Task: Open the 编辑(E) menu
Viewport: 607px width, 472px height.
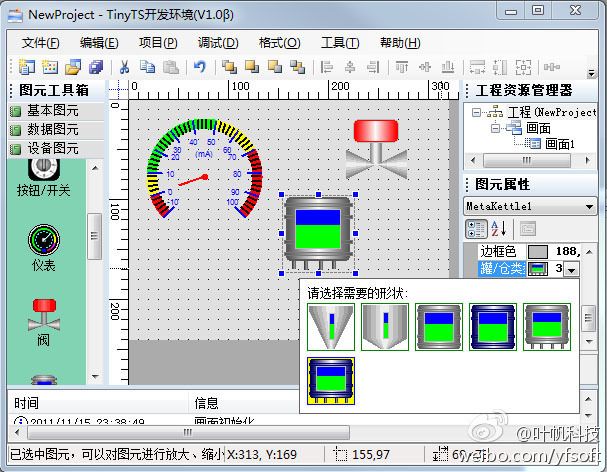Action: [x=99, y=43]
